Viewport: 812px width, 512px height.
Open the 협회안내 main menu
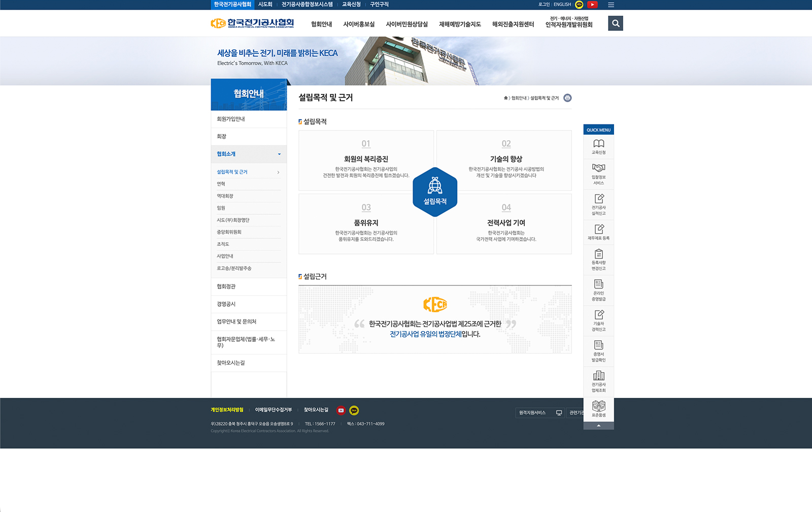[321, 24]
